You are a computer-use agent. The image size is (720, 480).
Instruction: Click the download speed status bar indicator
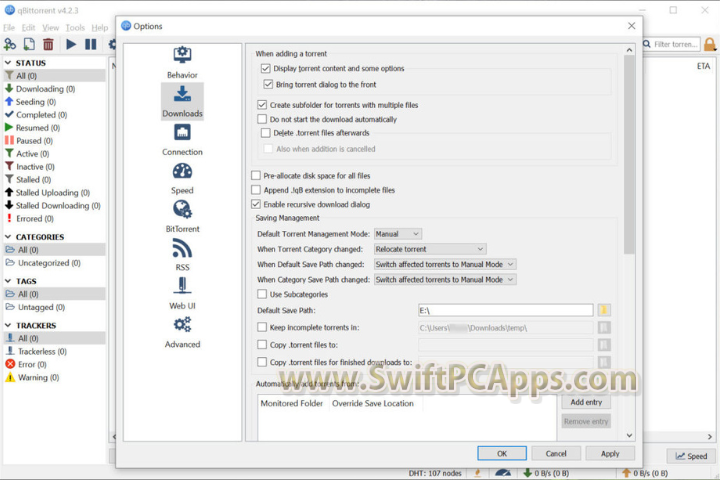(x=546, y=473)
